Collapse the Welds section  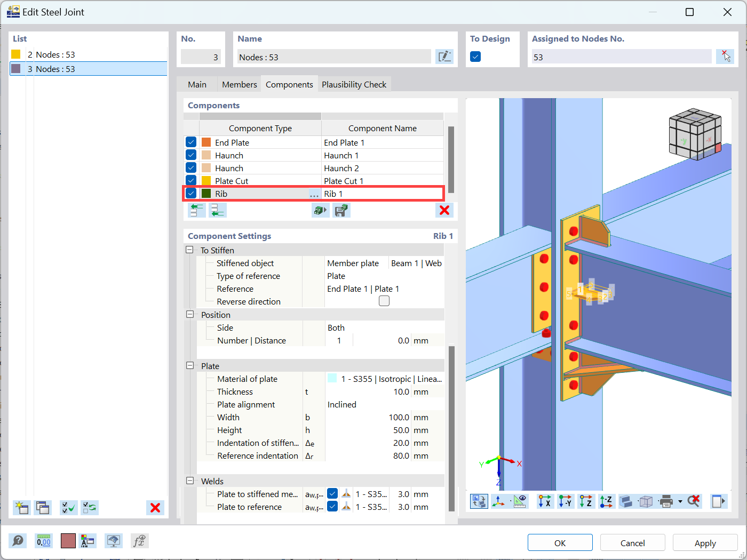tap(189, 481)
